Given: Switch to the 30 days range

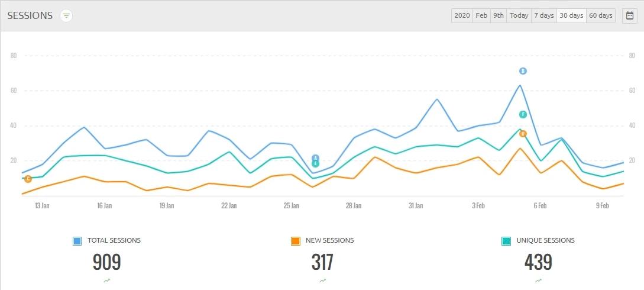Looking at the screenshot, I should point(571,16).
